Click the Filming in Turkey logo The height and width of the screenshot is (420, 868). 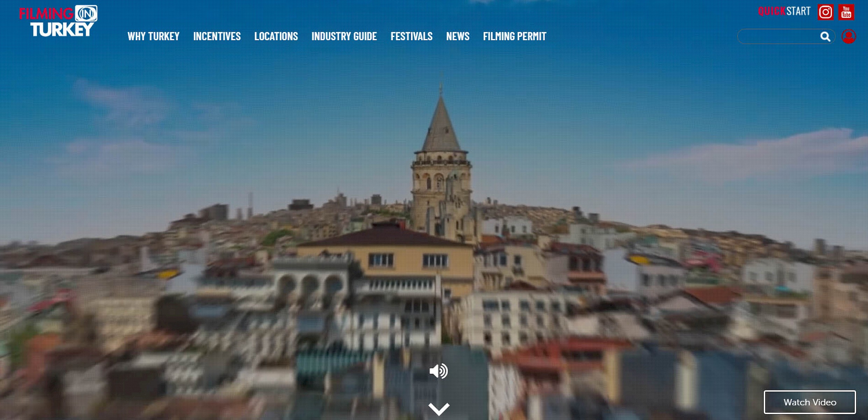coord(58,21)
